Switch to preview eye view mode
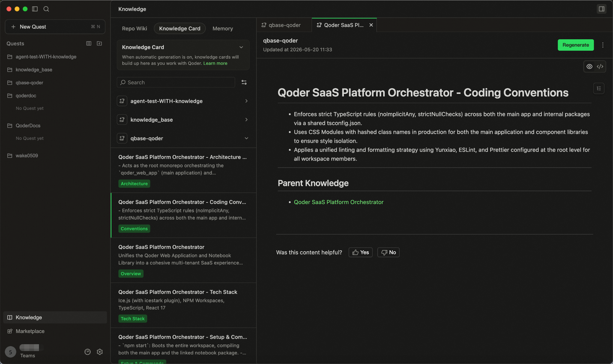Viewport: 613px width, 364px height. pos(589,66)
